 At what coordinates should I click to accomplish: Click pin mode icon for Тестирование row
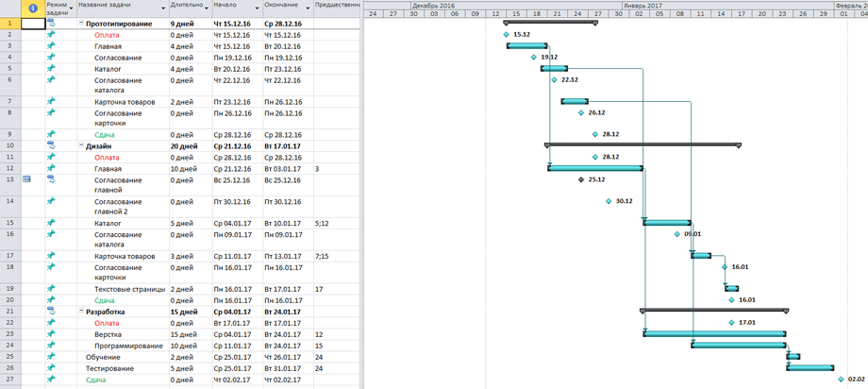(x=51, y=368)
